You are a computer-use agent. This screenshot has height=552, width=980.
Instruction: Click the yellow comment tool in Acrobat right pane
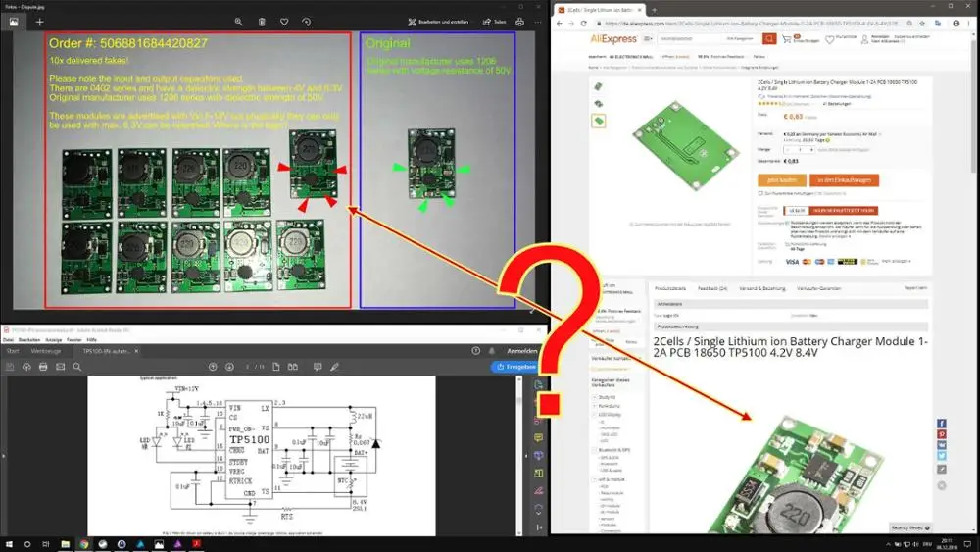[539, 437]
